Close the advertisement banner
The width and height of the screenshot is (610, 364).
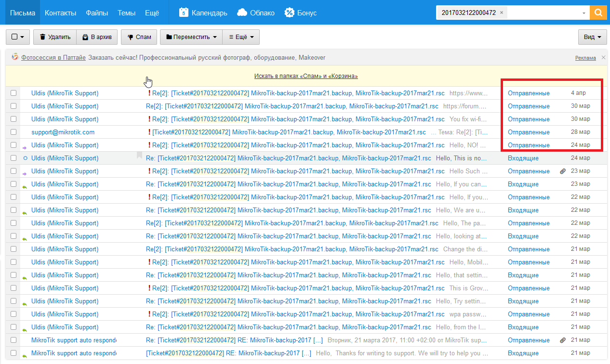(x=603, y=58)
